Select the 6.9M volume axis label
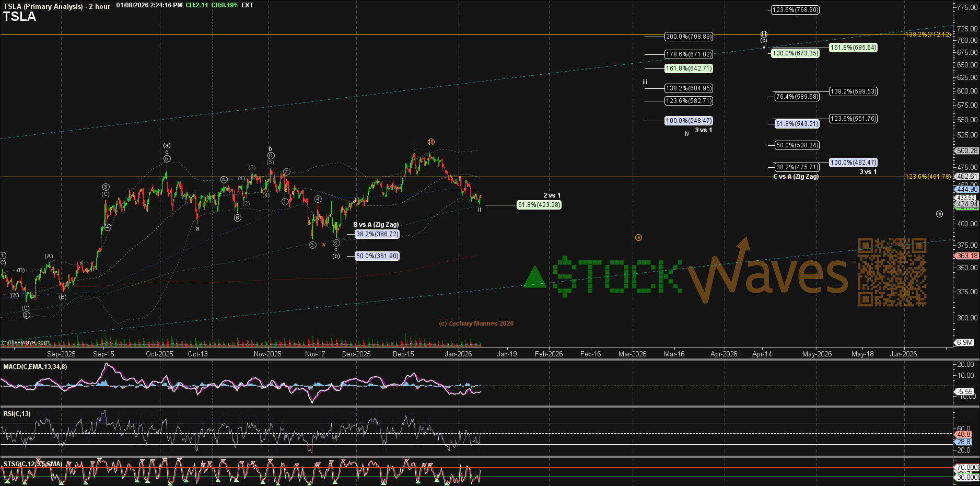Screen dimensions: 980x486 pyautogui.click(x=964, y=343)
